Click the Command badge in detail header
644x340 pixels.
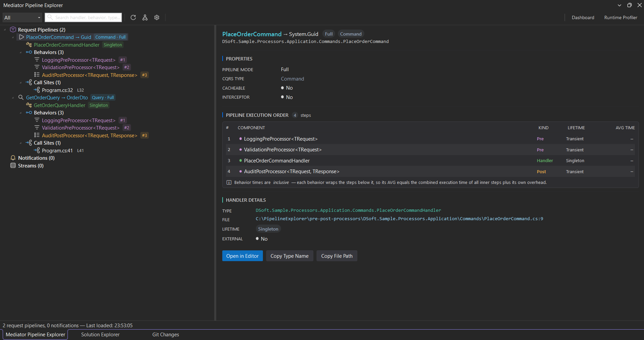pyautogui.click(x=351, y=34)
